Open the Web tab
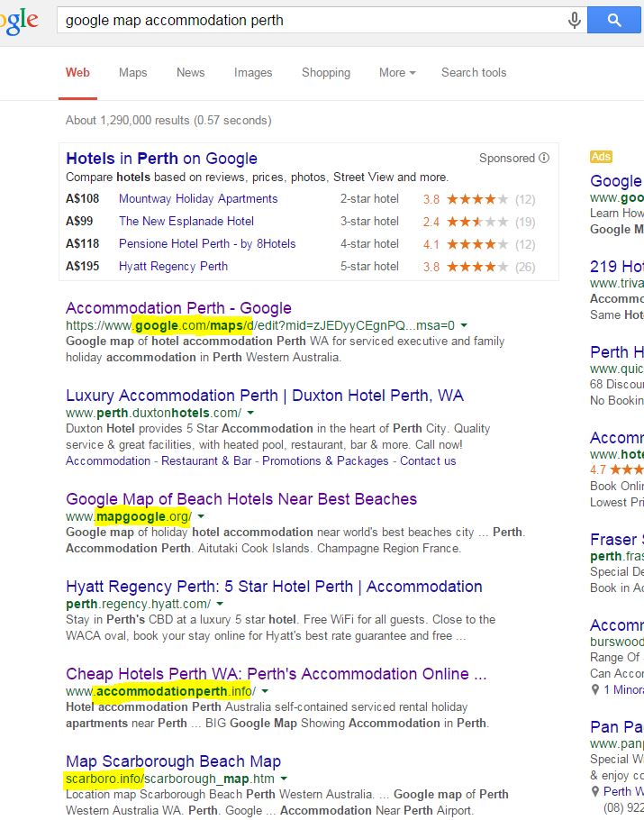Viewport: 644px width, 820px height. coord(77,73)
